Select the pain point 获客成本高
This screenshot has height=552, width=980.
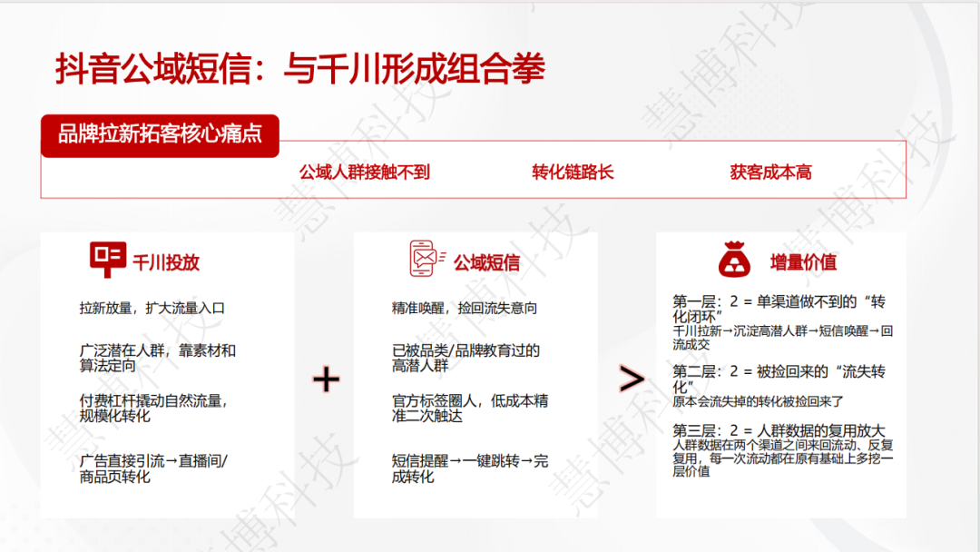click(770, 172)
